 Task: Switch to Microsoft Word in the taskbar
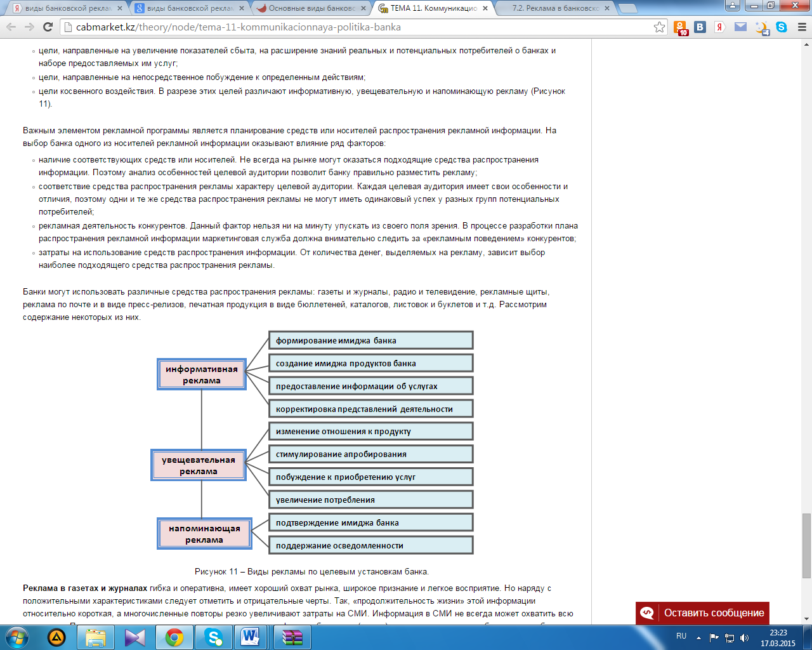tap(251, 637)
